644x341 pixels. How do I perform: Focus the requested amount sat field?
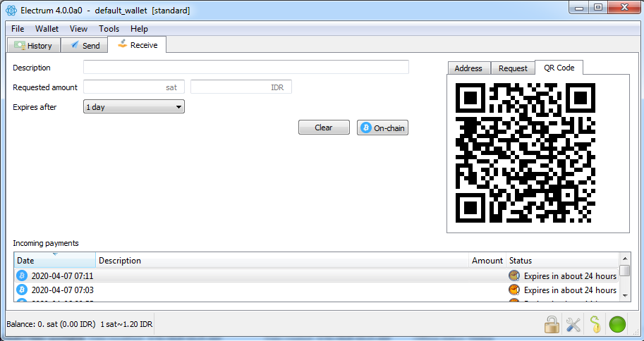(134, 87)
